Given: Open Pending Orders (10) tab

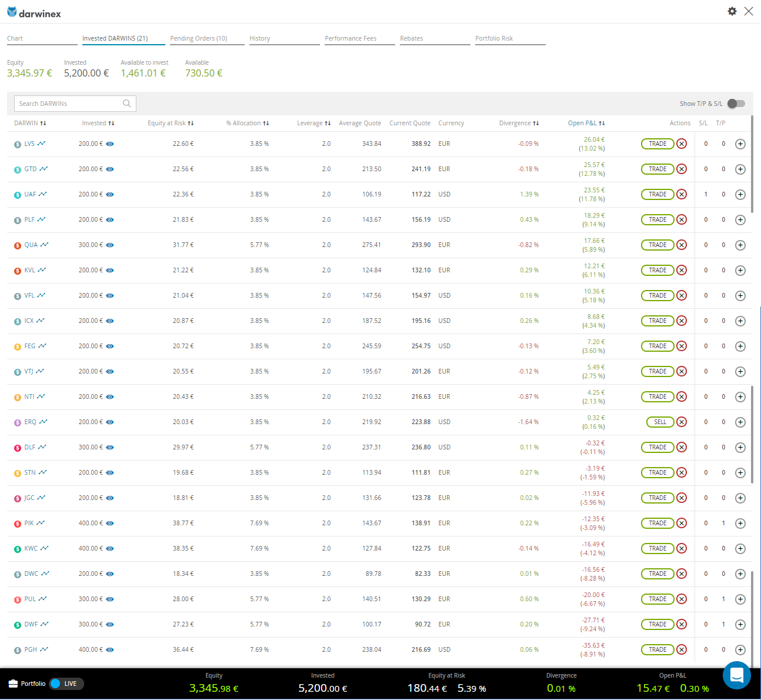Looking at the screenshot, I should click(x=207, y=39).
